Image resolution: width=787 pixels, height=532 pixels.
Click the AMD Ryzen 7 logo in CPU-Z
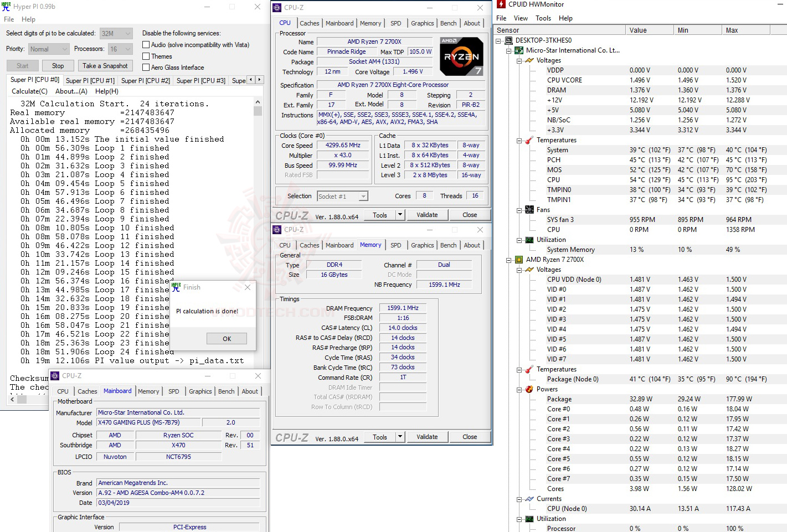pos(461,56)
